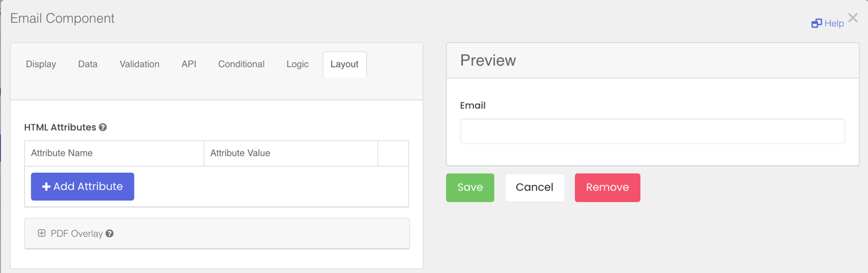Remove the component with the red button
868x273 pixels.
[607, 187]
